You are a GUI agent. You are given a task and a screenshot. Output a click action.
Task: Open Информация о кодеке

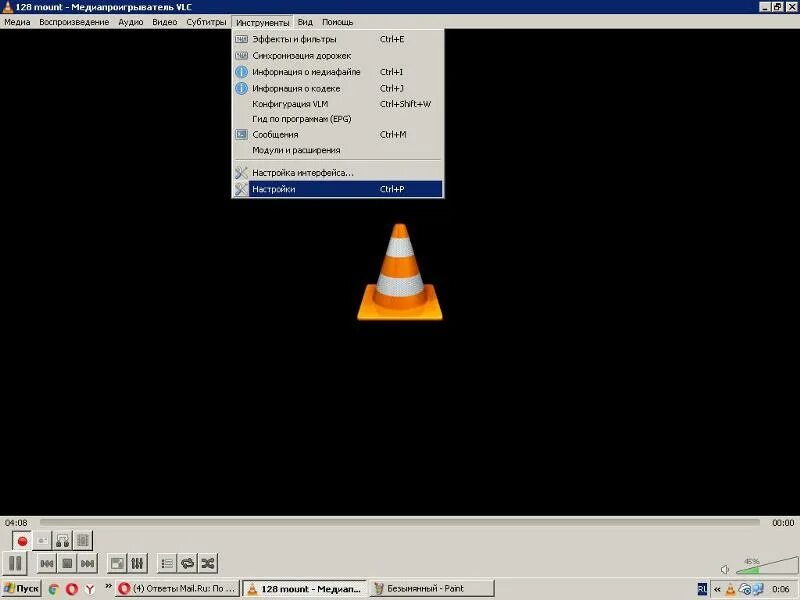(338, 88)
